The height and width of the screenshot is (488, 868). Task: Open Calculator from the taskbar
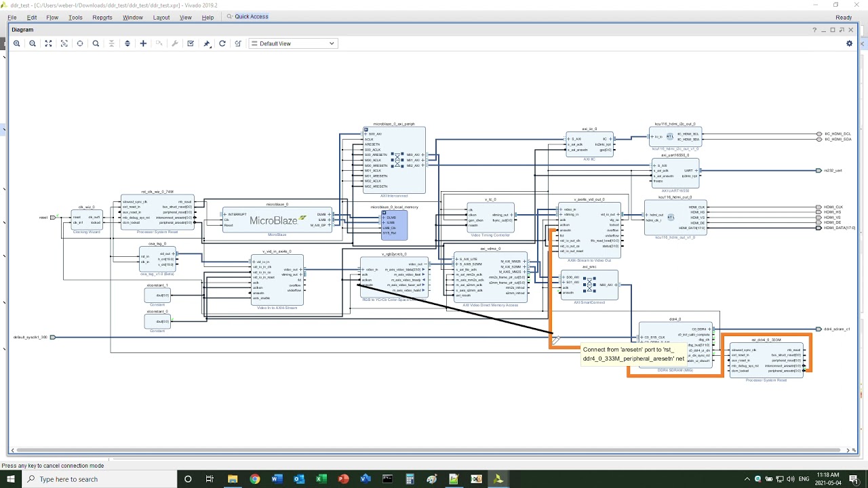[x=410, y=479]
